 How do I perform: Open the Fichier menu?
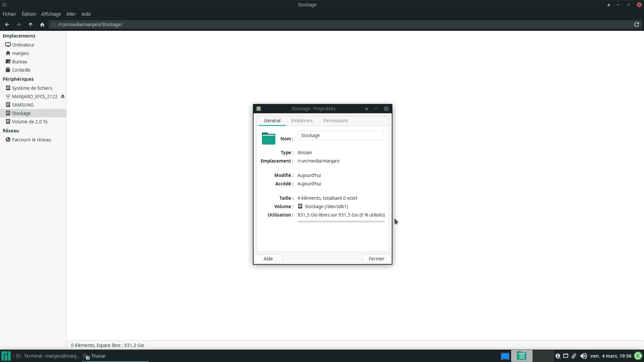9,14
